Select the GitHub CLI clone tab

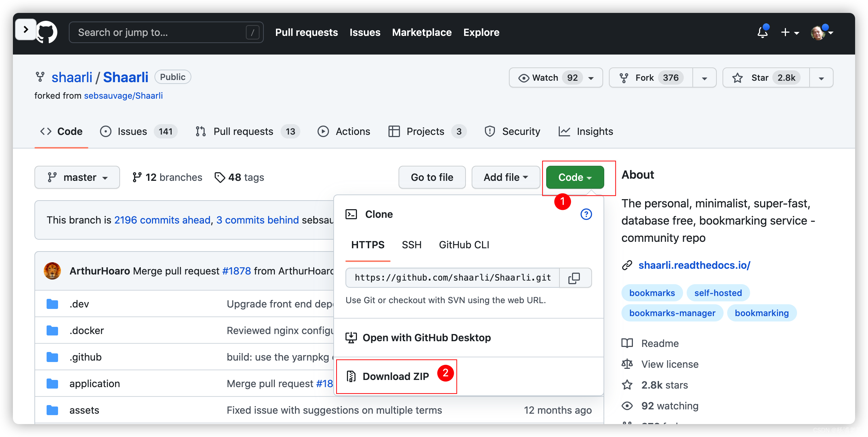click(464, 245)
